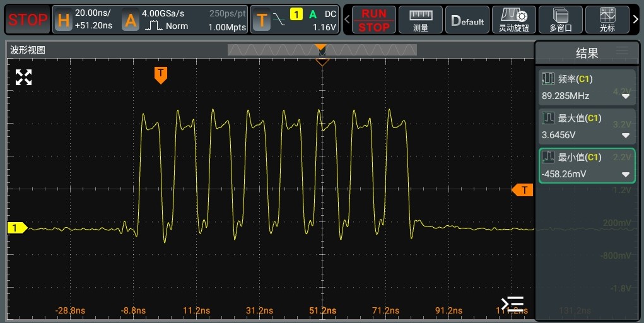Select the orange trigger position T marker
This screenshot has width=644, height=323.
click(x=161, y=75)
